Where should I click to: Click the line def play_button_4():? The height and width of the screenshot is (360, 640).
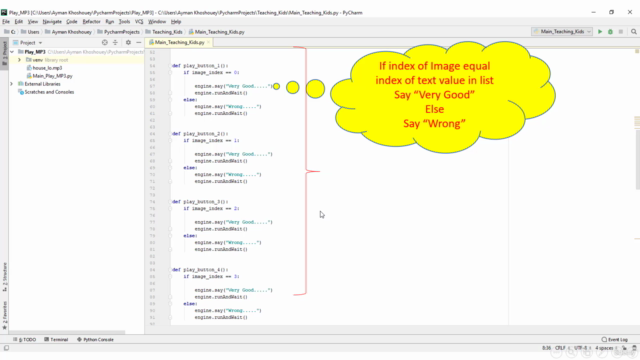pos(200,270)
